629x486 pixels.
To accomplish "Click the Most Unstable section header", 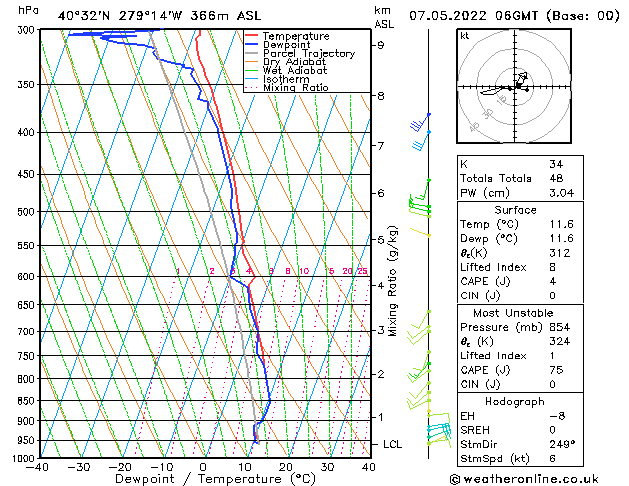I will tap(513, 313).
